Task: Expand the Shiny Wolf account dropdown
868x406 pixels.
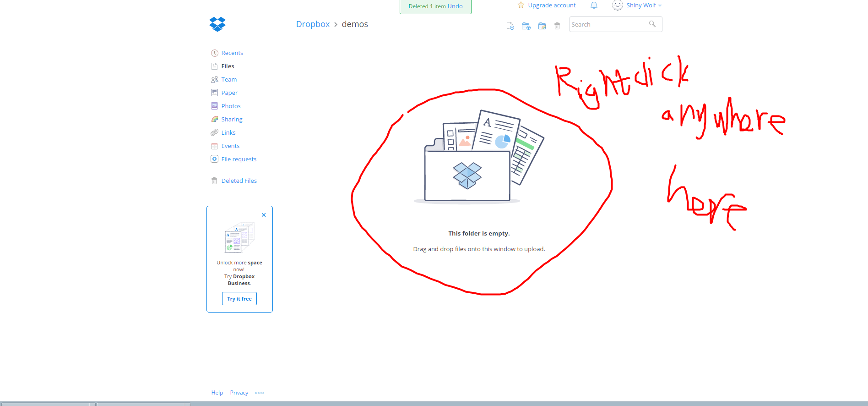Action: coord(660,5)
